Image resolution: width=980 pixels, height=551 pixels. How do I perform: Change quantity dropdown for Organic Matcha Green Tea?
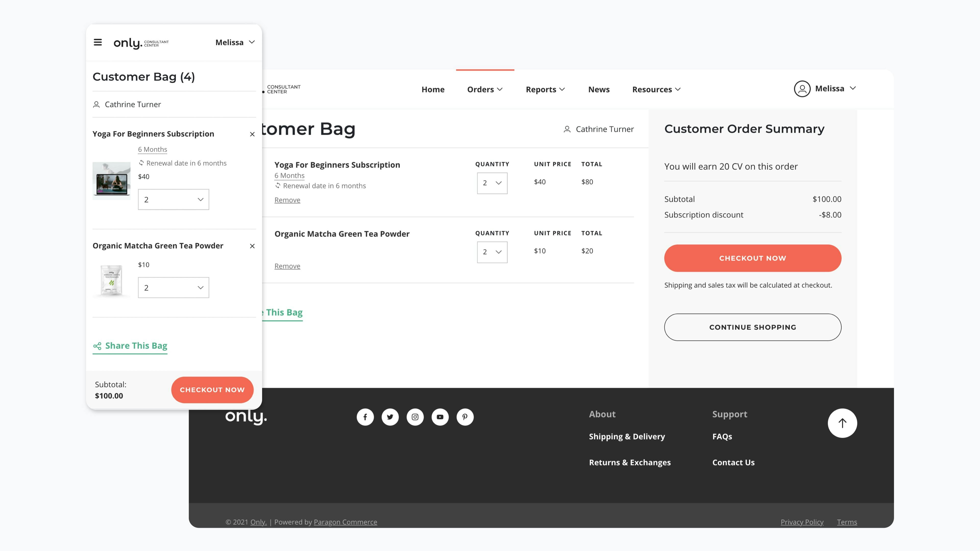pyautogui.click(x=492, y=252)
